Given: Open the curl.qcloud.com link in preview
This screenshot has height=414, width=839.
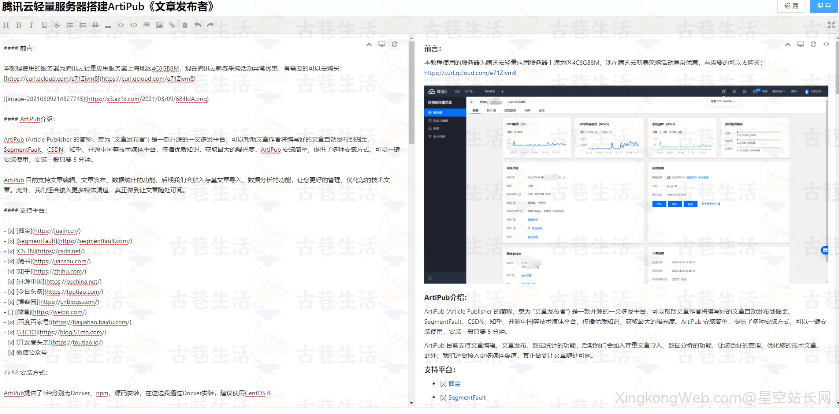Looking at the screenshot, I should click(x=470, y=72).
